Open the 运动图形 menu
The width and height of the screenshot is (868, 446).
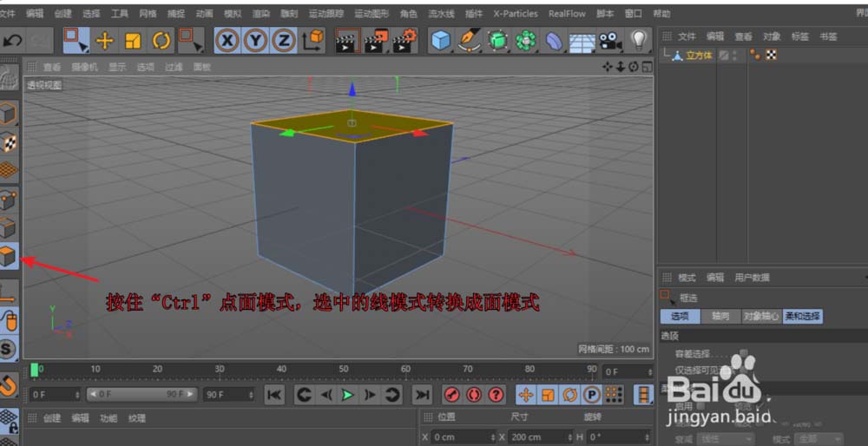tap(374, 14)
